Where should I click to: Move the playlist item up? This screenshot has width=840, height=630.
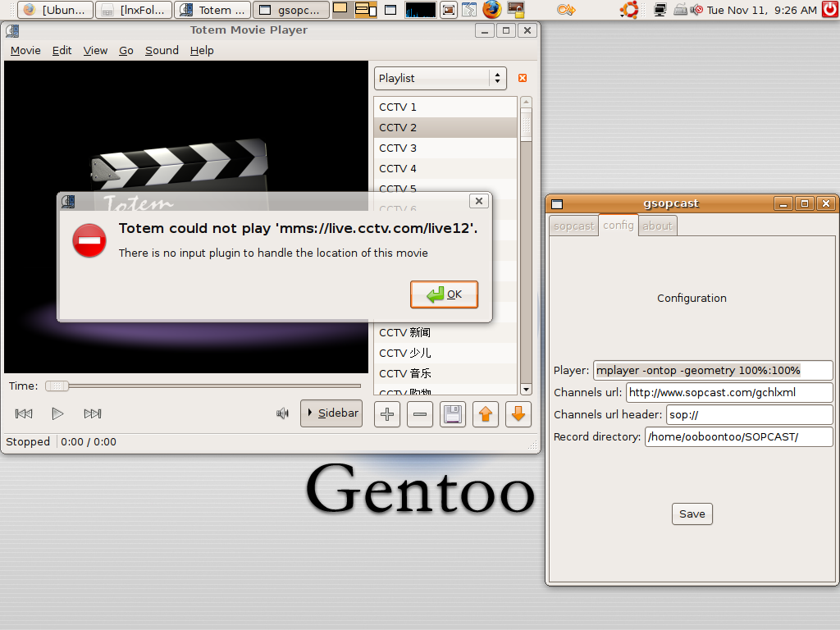pos(486,414)
